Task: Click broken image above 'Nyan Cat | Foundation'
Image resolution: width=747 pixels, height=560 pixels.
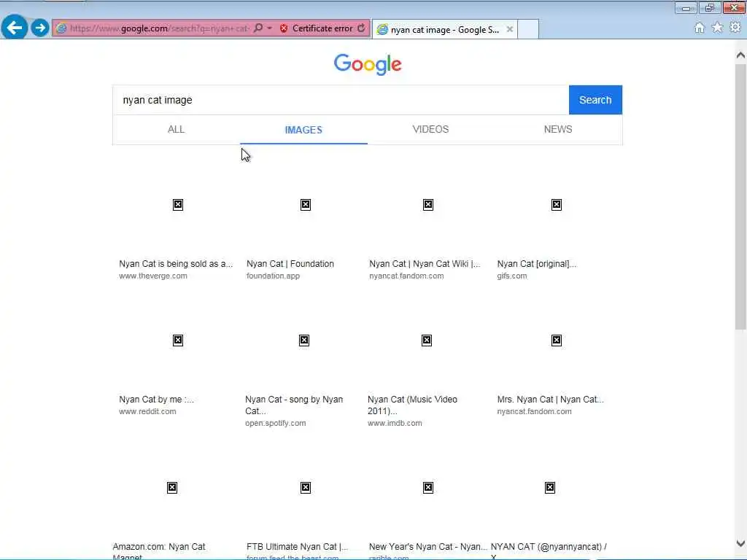Action: tap(306, 205)
